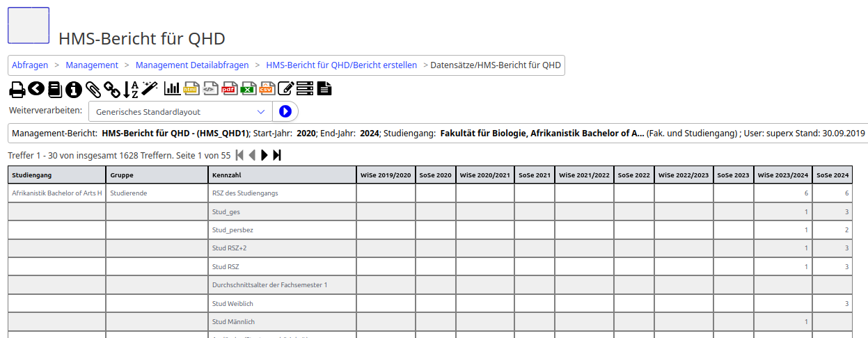The image size is (868, 338).
Task: Click the A-Z sort icon
Action: click(x=131, y=89)
